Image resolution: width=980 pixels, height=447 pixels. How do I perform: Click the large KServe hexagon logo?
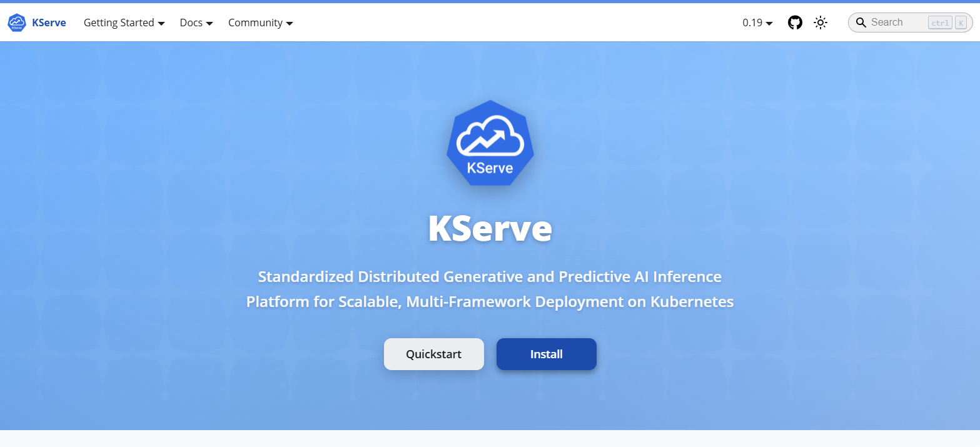coord(490,143)
